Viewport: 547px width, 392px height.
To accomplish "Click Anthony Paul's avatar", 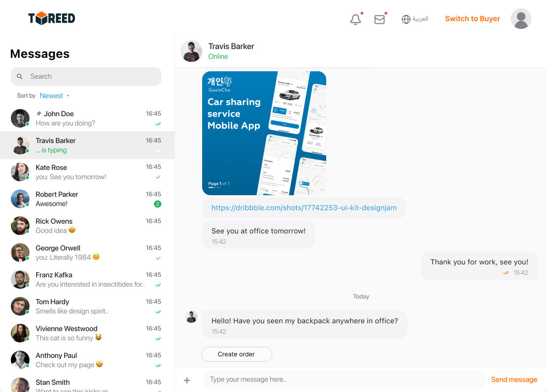I will (x=20, y=359).
